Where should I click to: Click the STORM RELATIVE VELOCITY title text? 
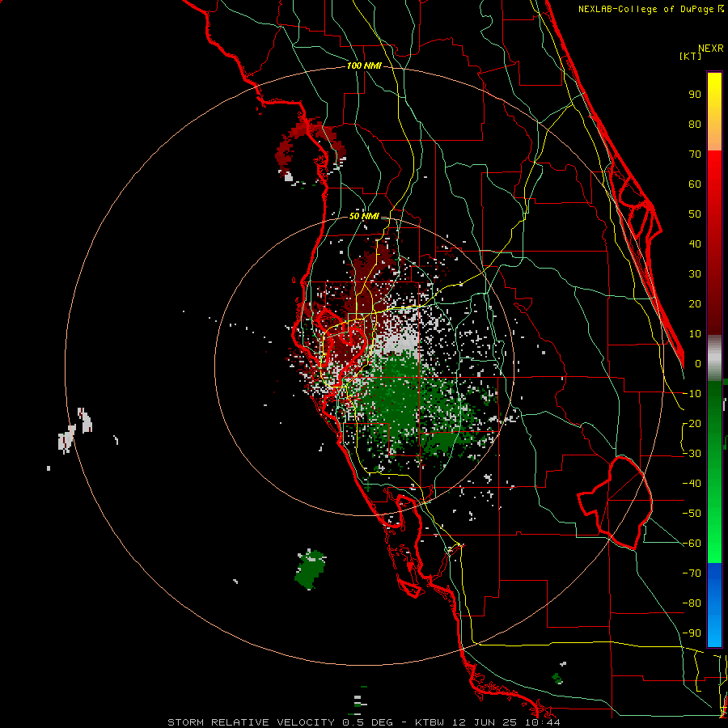click(x=251, y=722)
